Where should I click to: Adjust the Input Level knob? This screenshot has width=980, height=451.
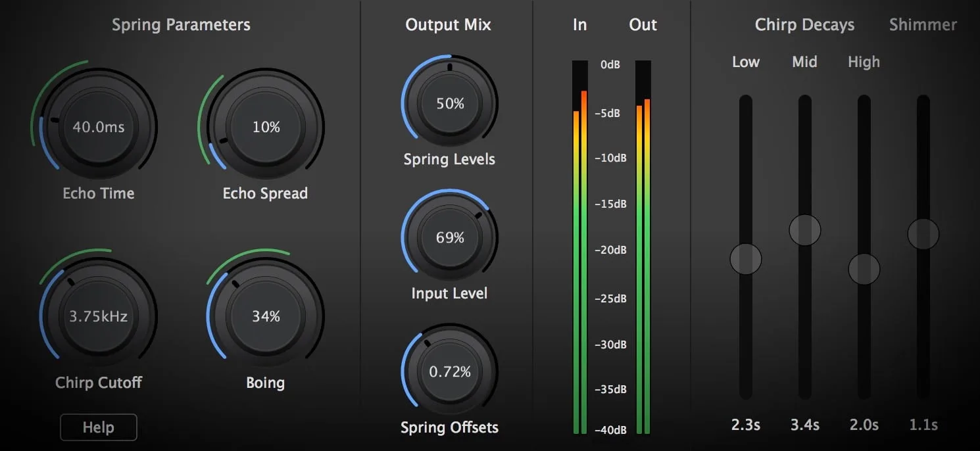click(449, 237)
